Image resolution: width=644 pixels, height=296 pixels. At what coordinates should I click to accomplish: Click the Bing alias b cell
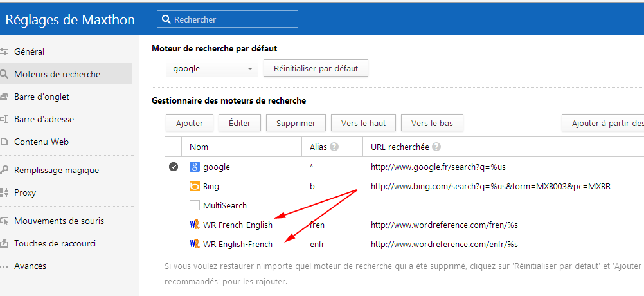coord(312,186)
